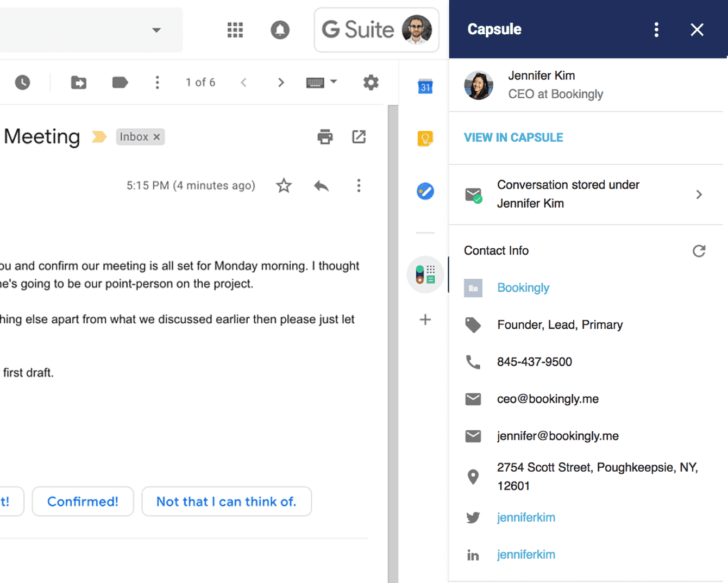Refresh the Contact Info section
The width and height of the screenshot is (728, 583).
[x=699, y=250]
